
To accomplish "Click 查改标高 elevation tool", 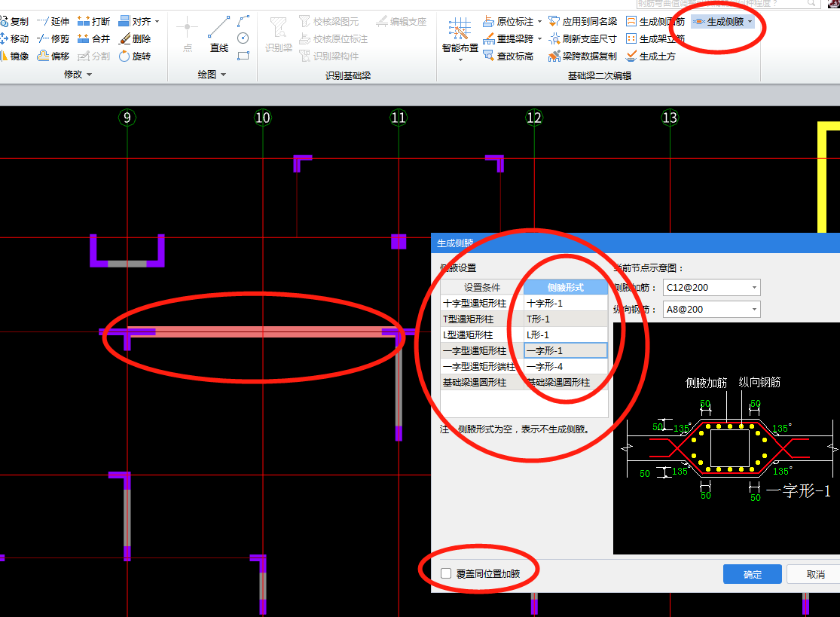I will coord(508,56).
